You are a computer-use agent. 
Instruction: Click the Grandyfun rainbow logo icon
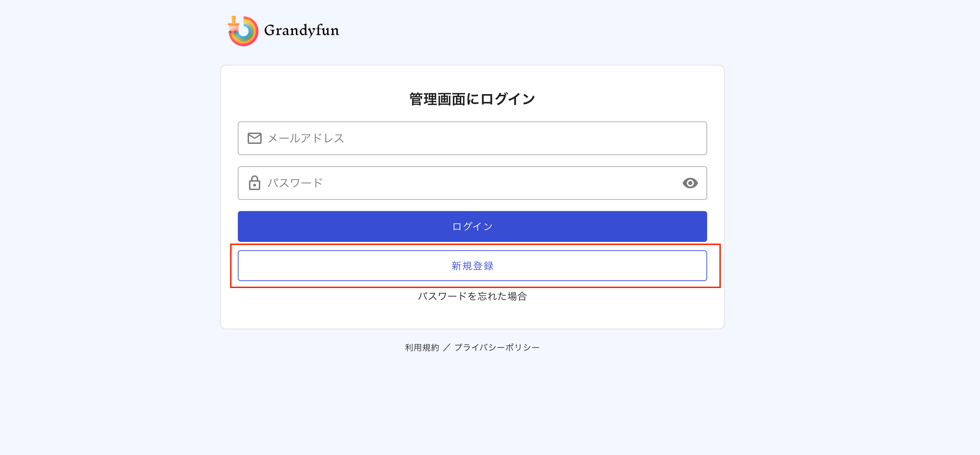click(x=243, y=31)
